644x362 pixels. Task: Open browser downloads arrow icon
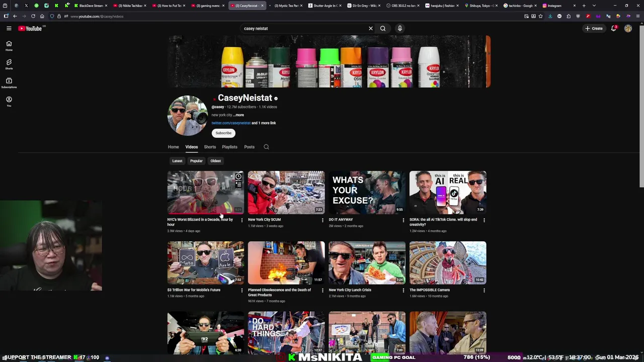(550, 16)
